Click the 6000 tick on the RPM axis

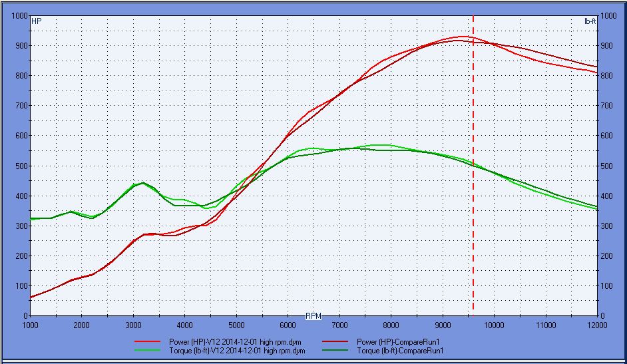pyautogui.click(x=288, y=325)
